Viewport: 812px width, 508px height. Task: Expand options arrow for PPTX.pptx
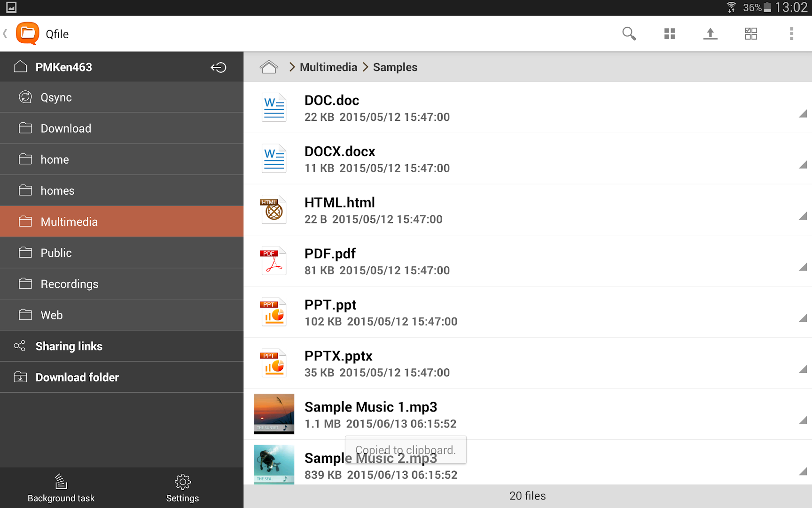[803, 369]
